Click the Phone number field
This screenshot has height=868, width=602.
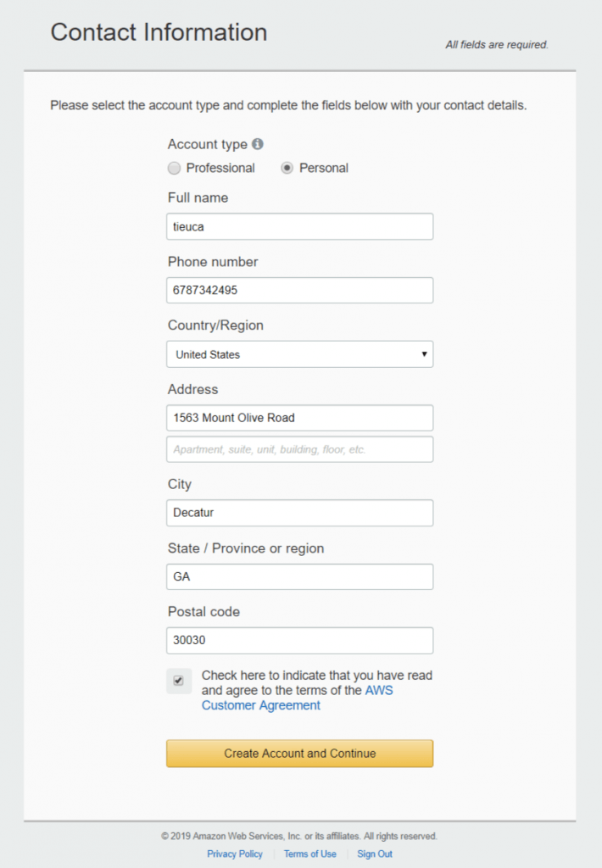[299, 290]
